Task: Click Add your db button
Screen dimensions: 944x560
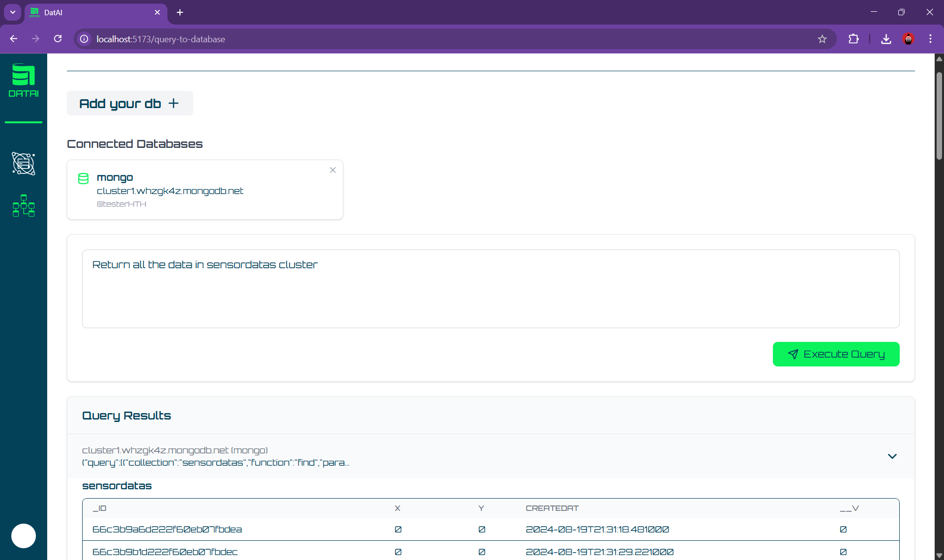Action: [130, 104]
